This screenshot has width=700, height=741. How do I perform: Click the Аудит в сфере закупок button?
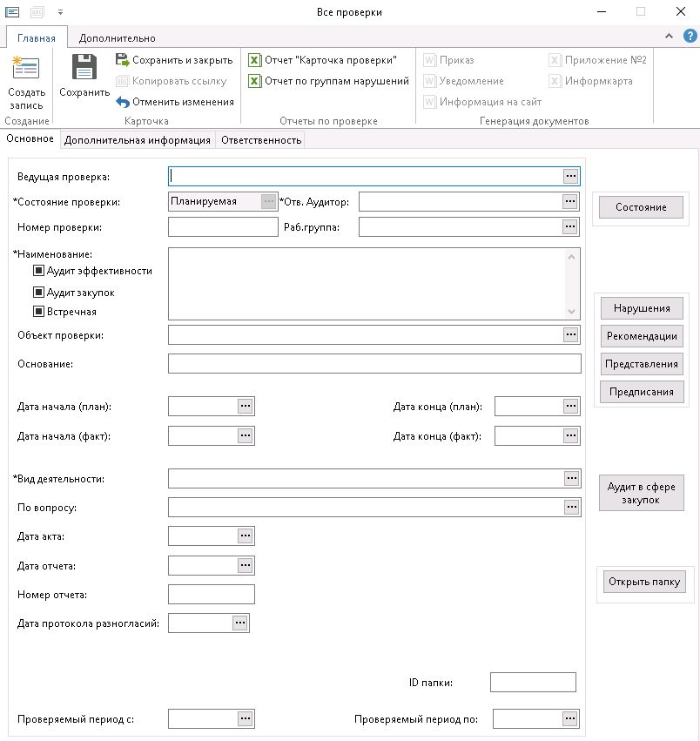pos(642,493)
